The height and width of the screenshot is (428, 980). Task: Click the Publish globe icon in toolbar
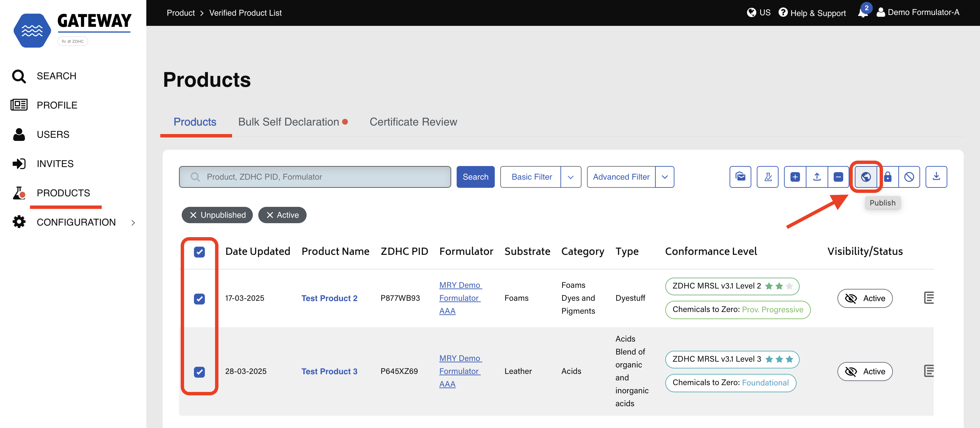866,177
